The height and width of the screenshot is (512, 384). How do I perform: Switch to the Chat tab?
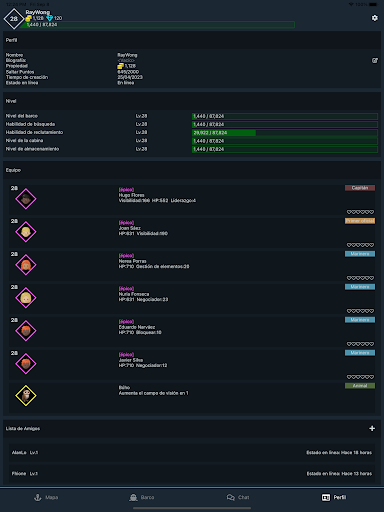(238, 497)
